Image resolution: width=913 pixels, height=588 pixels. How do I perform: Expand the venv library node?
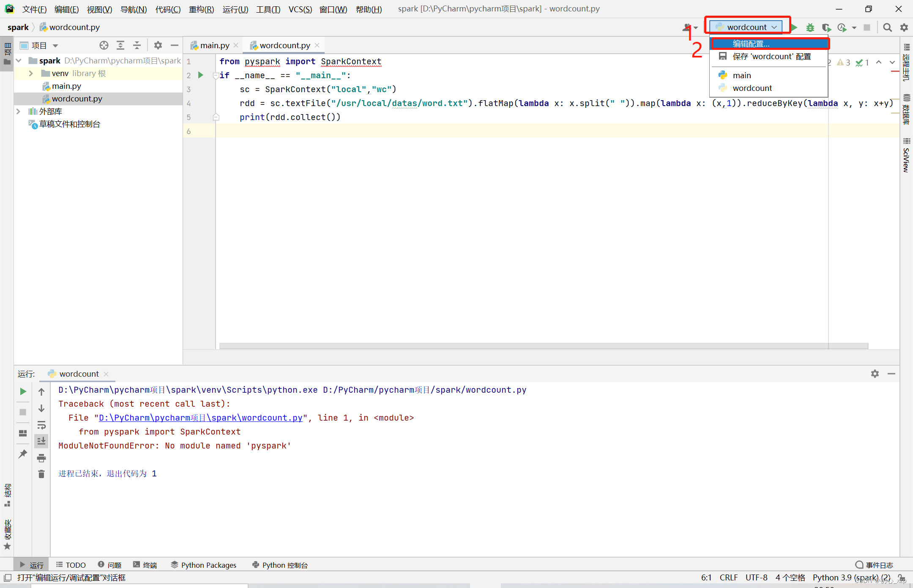pos(30,73)
